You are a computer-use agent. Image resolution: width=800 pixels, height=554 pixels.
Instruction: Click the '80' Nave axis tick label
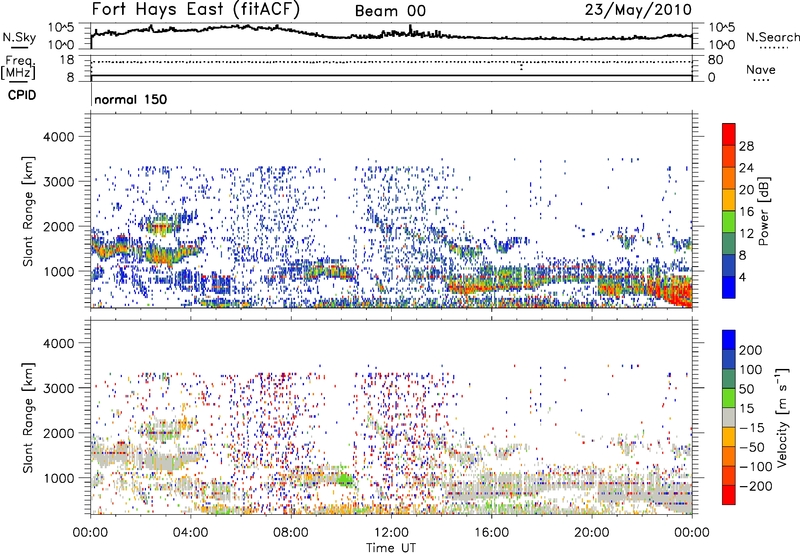tap(715, 60)
